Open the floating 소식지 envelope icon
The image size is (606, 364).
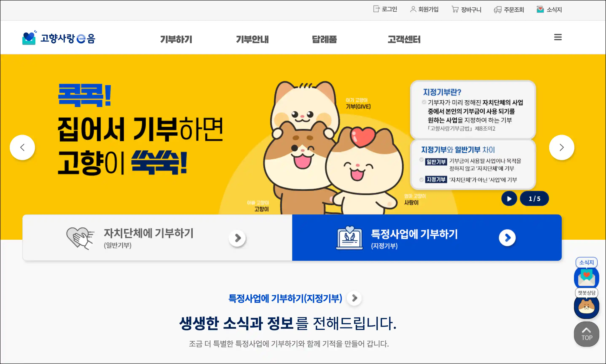586,278
